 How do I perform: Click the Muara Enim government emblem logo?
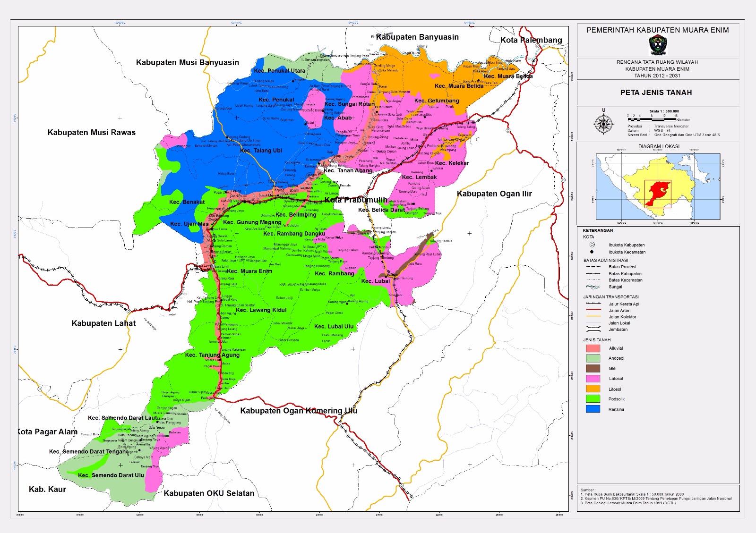pos(657,45)
